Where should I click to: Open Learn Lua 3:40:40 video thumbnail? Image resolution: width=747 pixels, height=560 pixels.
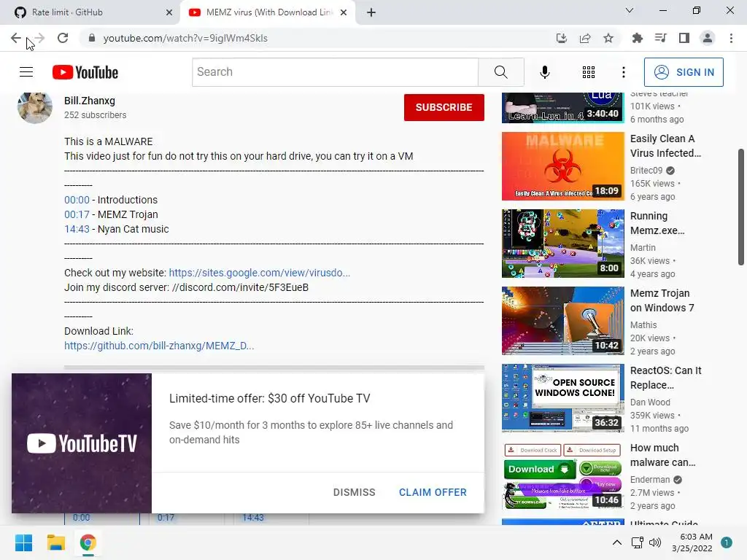tap(562, 108)
